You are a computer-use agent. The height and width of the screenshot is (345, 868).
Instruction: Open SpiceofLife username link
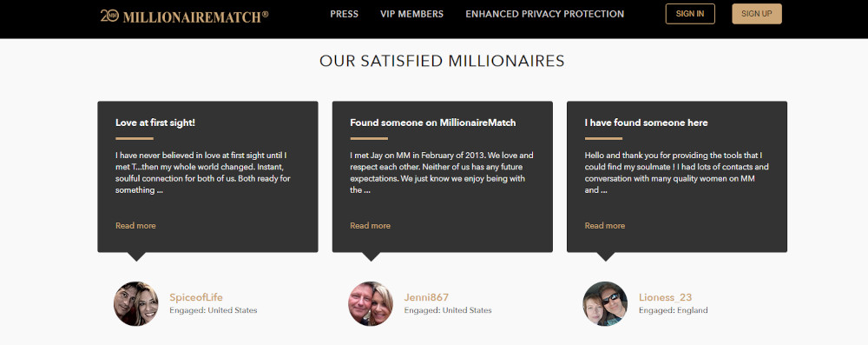(196, 297)
